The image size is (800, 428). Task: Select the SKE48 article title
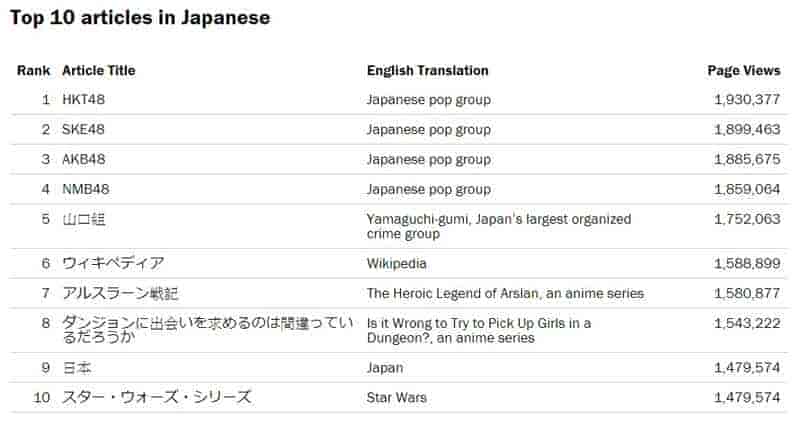coord(83,130)
